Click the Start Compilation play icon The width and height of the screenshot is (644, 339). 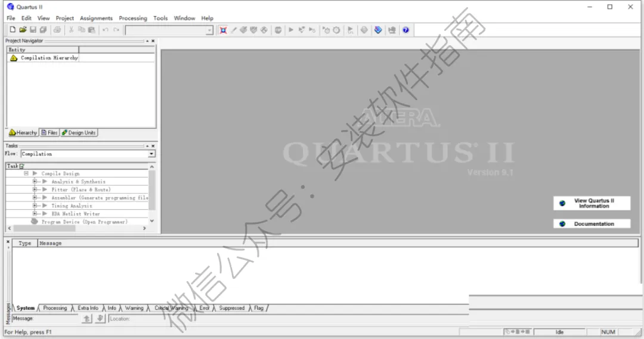coord(291,30)
